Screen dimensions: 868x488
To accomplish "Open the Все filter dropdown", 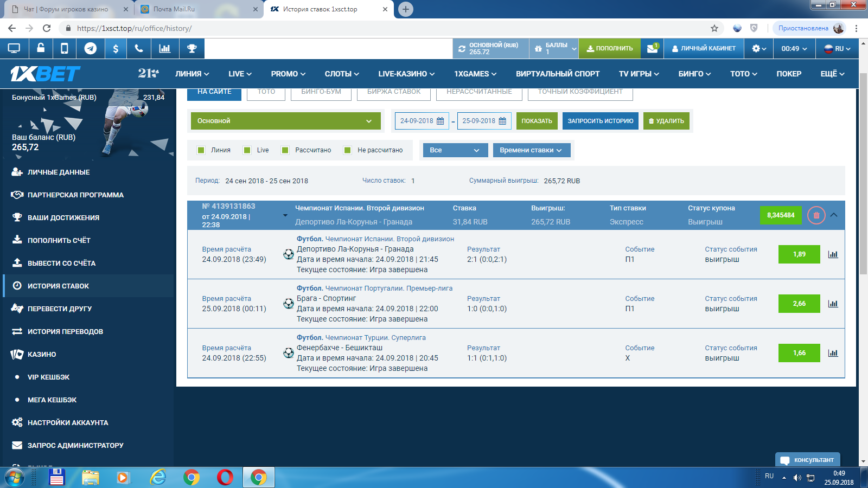I will pyautogui.click(x=455, y=150).
